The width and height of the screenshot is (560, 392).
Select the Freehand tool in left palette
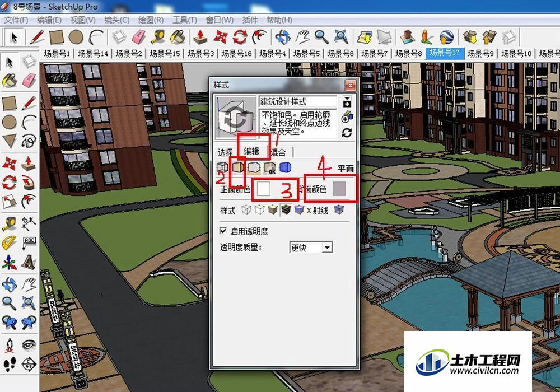coord(29,141)
